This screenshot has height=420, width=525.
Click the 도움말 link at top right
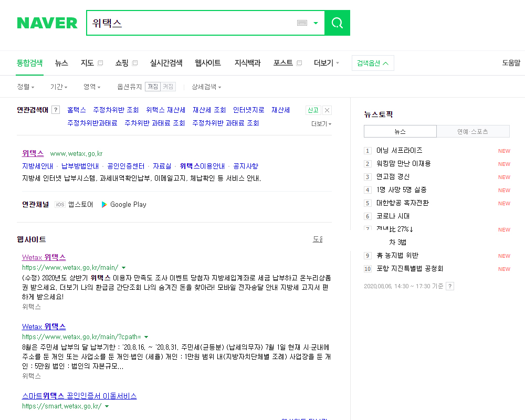(511, 63)
